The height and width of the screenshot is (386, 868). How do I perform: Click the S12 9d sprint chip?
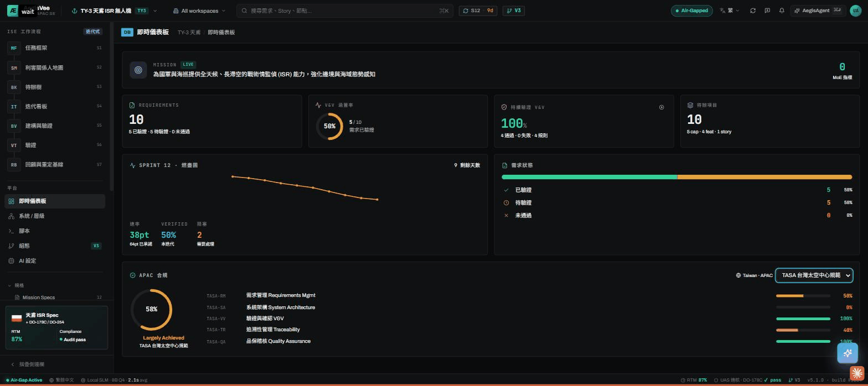pyautogui.click(x=478, y=11)
